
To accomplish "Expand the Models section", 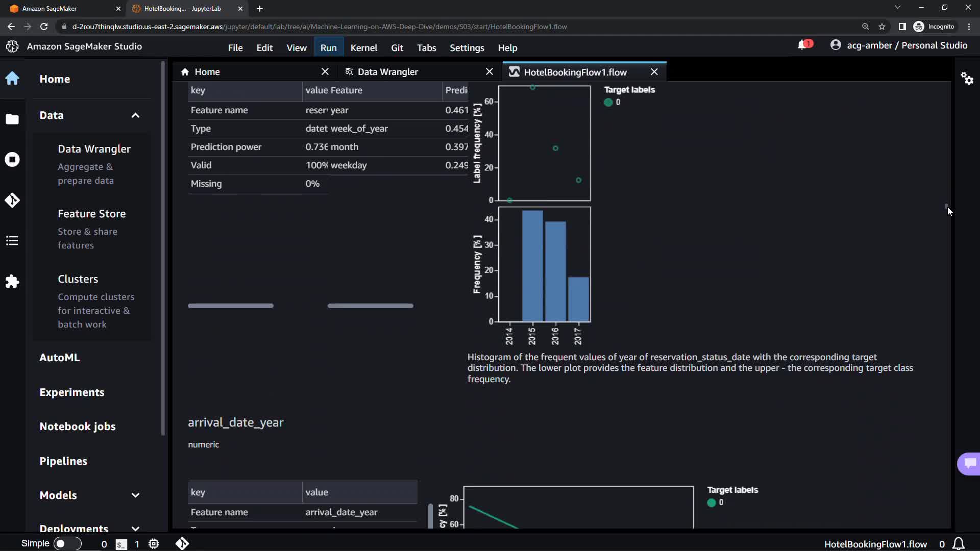I will 135,495.
